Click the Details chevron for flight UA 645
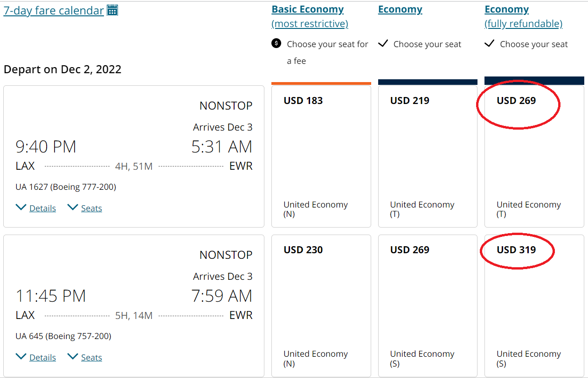The width and height of the screenshot is (588, 381). (21, 356)
